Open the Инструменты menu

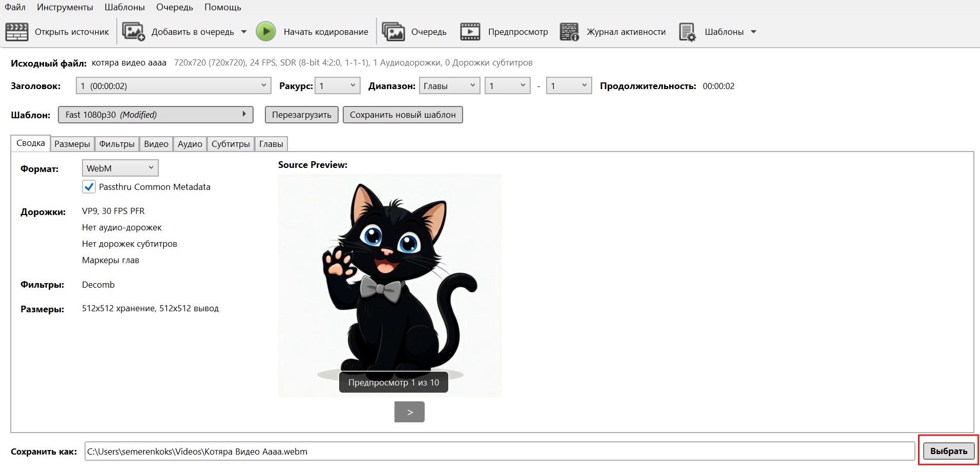pyautogui.click(x=65, y=7)
